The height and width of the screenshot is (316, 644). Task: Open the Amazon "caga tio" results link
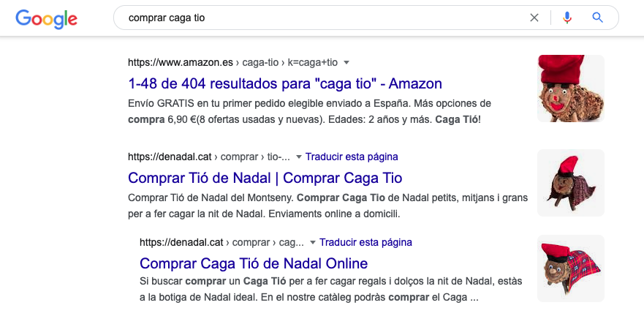click(284, 83)
